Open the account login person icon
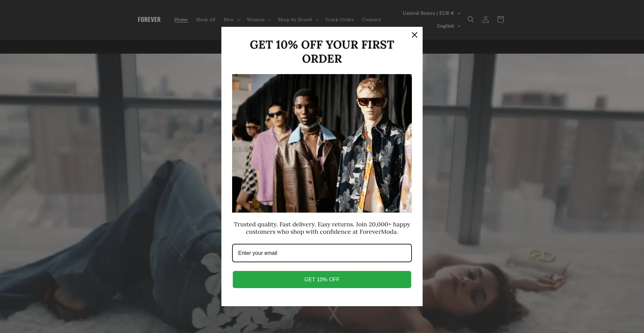 pyautogui.click(x=486, y=19)
